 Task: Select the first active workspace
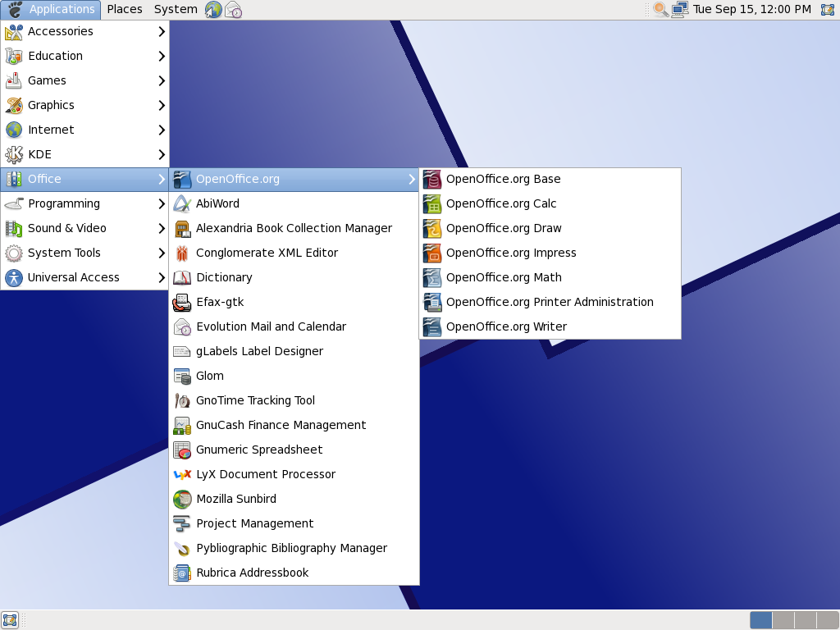tap(760, 620)
